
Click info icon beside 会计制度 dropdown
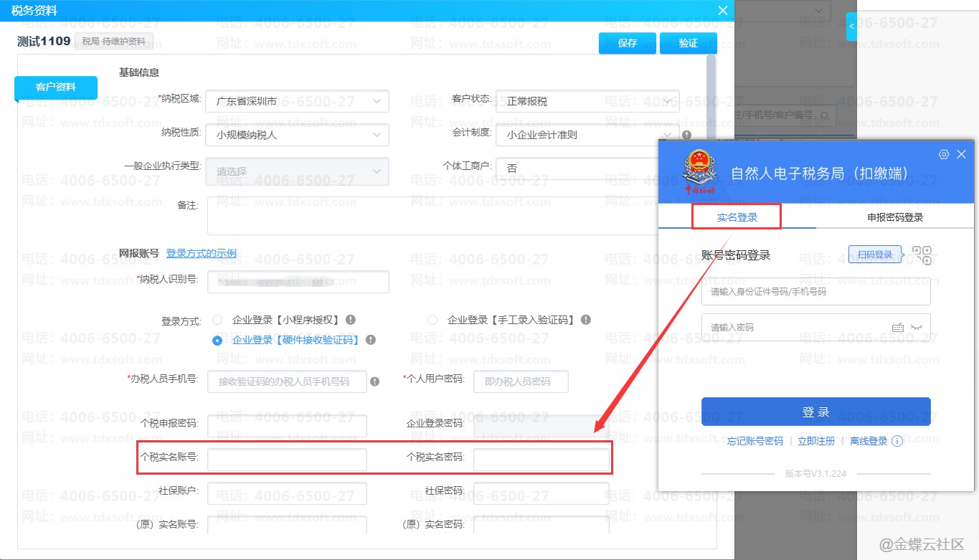(x=686, y=135)
